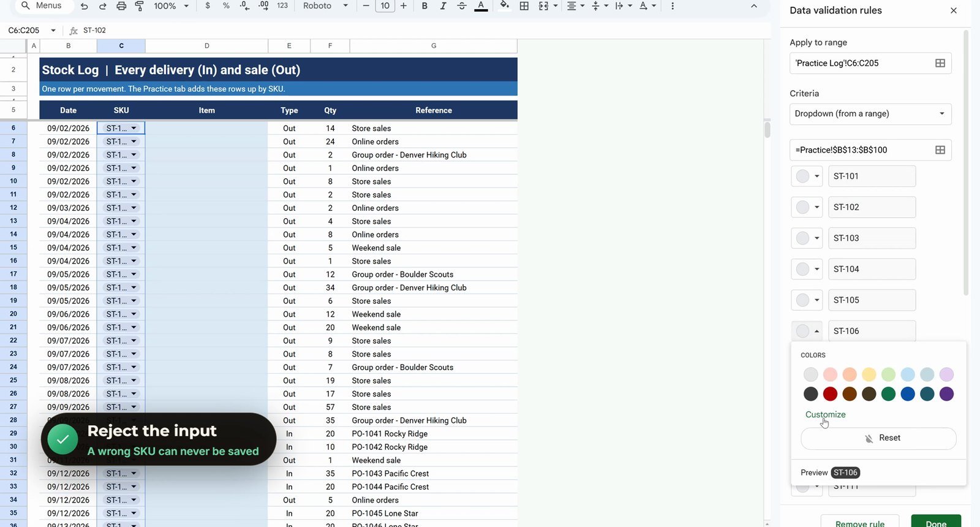This screenshot has height=527, width=980.
Task: Click the Reset button in colors popup
Action: 878,438
